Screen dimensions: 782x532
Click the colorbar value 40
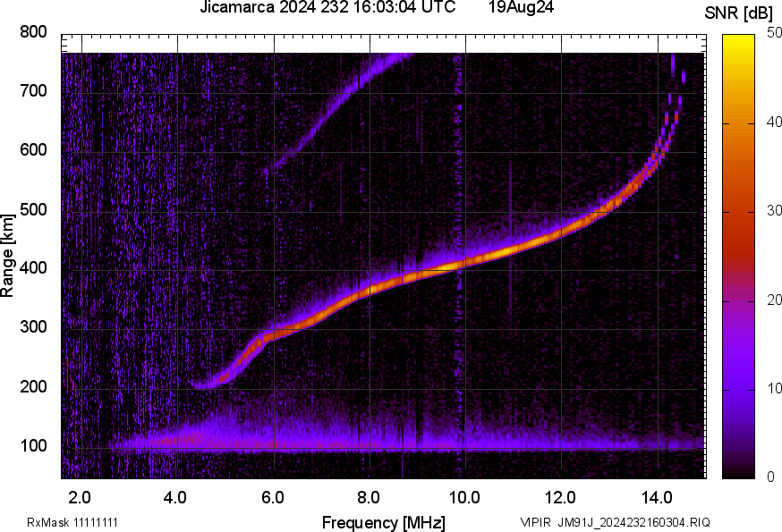pyautogui.click(x=775, y=122)
